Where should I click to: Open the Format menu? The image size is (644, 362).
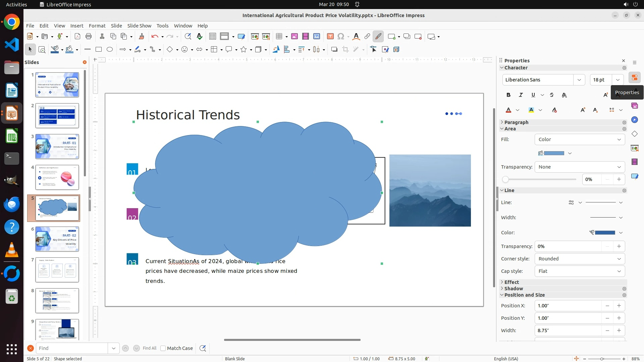point(97,26)
